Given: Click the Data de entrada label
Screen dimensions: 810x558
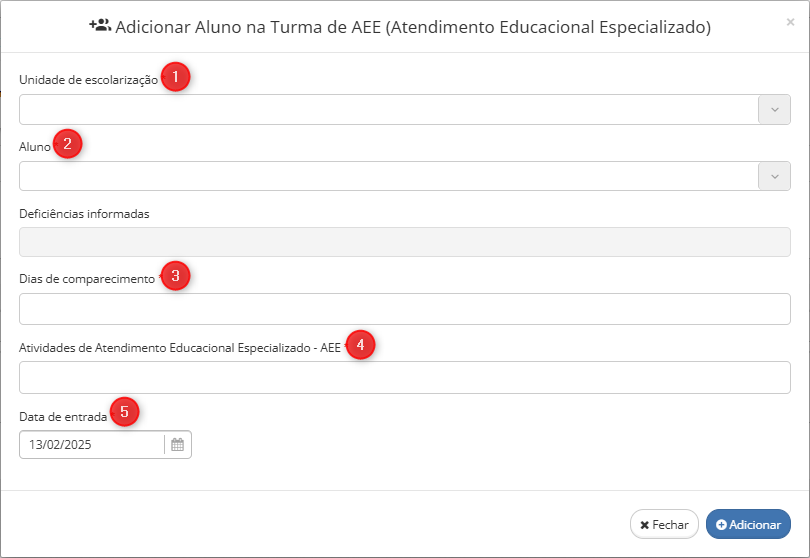Looking at the screenshot, I should click(x=63, y=416).
